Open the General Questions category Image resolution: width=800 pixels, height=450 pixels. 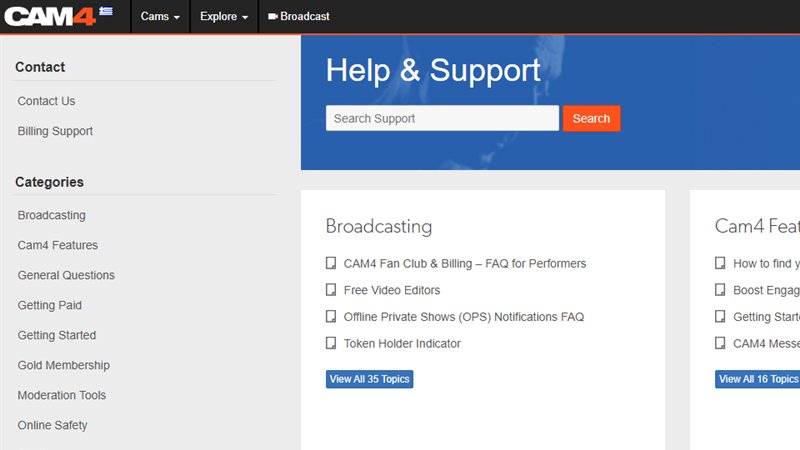[66, 276]
